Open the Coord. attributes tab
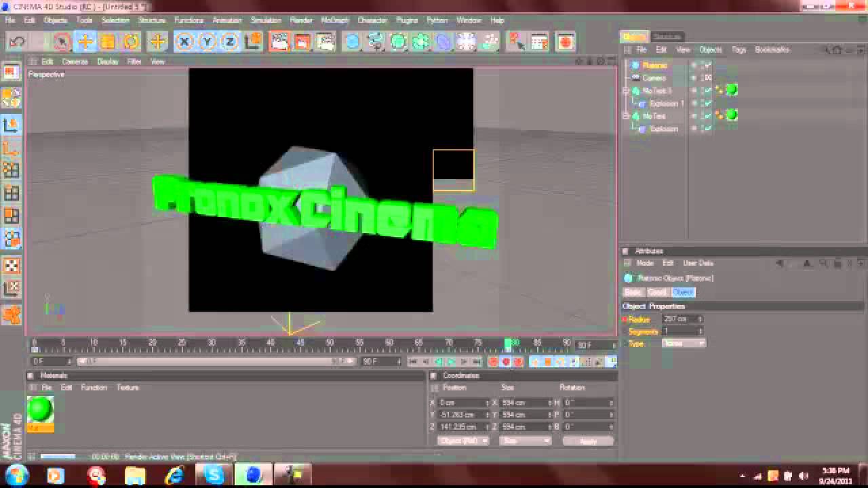Screen dimensions: 868x488 (657, 292)
